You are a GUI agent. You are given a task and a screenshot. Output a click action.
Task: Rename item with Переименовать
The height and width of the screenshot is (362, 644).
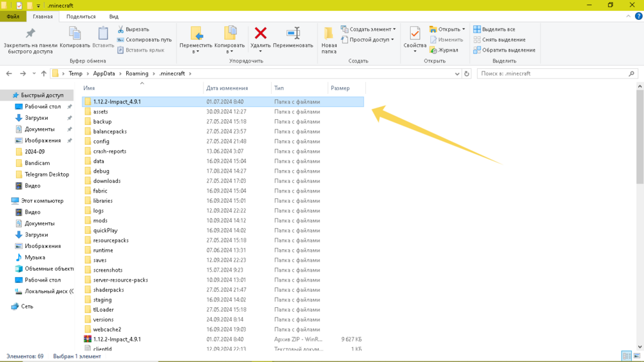pyautogui.click(x=293, y=37)
